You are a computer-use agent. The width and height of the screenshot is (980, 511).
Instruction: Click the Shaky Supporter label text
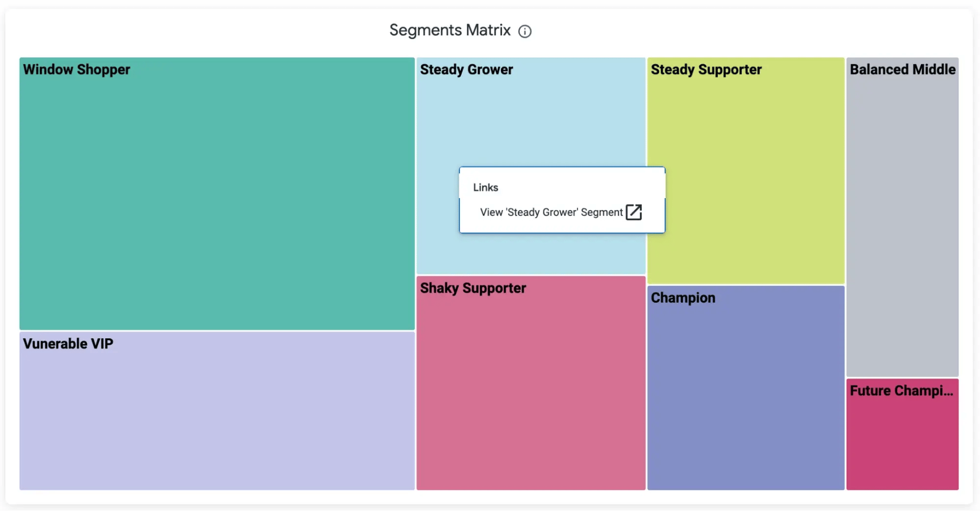tap(473, 288)
